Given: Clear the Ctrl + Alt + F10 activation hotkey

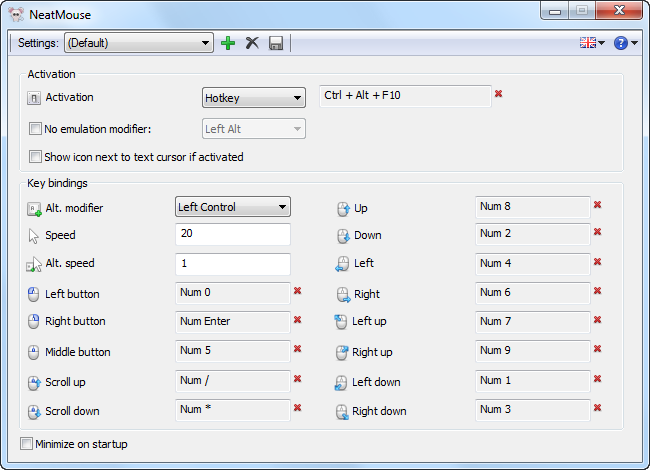Looking at the screenshot, I should click(498, 94).
